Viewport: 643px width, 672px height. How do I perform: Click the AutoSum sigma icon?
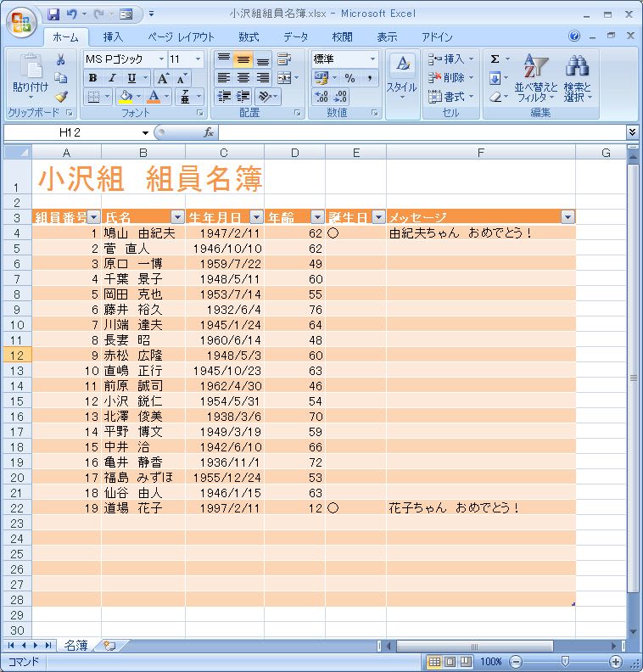pyautogui.click(x=495, y=59)
